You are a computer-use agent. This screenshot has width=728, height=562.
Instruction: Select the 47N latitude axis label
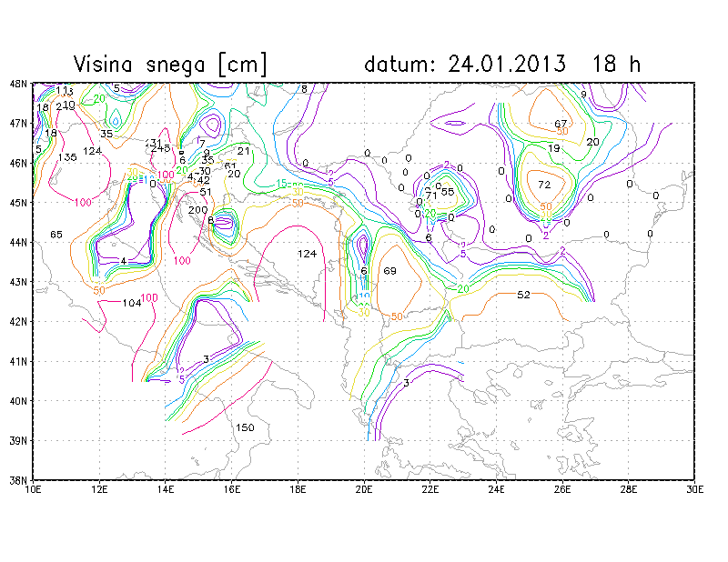point(18,124)
